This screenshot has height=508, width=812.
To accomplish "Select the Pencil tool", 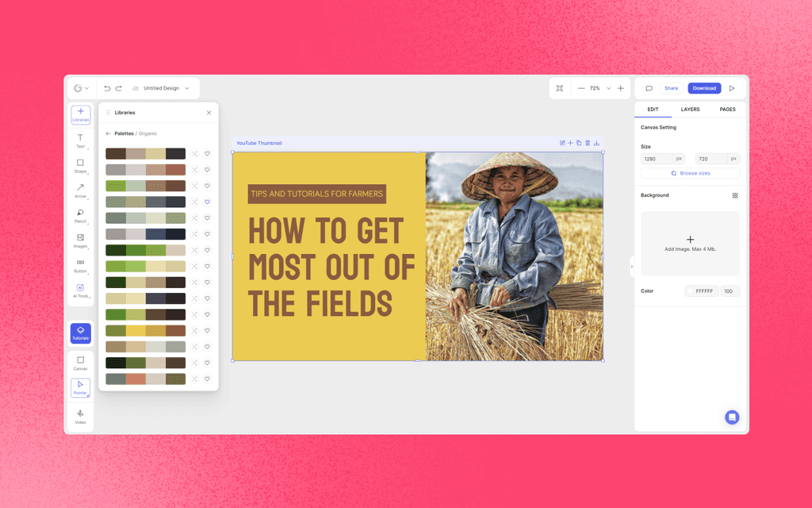I will [80, 217].
